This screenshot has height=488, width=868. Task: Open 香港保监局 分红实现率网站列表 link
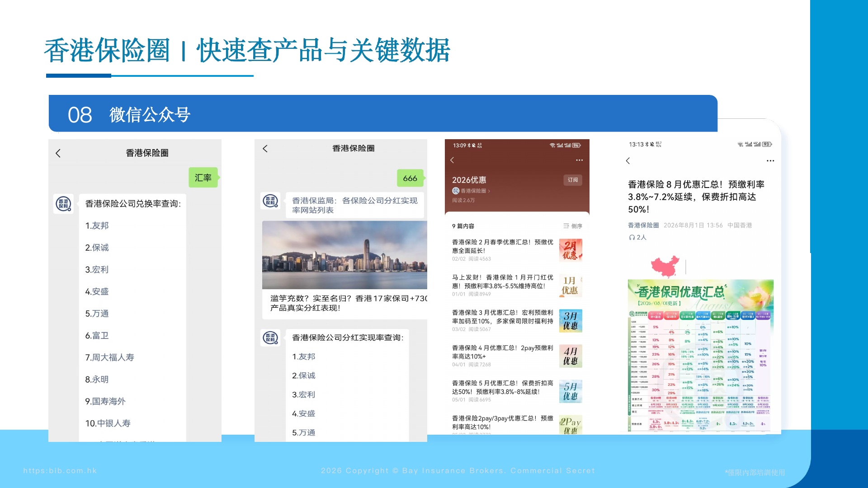(x=355, y=205)
